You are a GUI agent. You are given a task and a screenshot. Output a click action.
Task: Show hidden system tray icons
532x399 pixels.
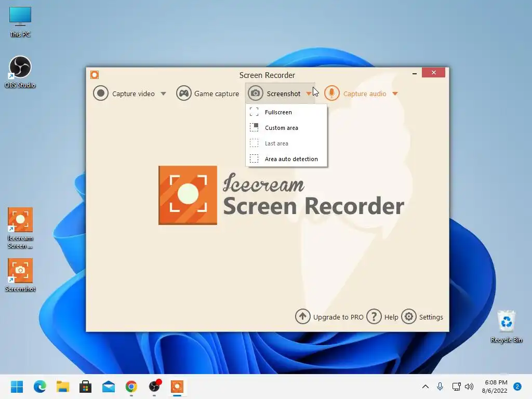(425, 387)
